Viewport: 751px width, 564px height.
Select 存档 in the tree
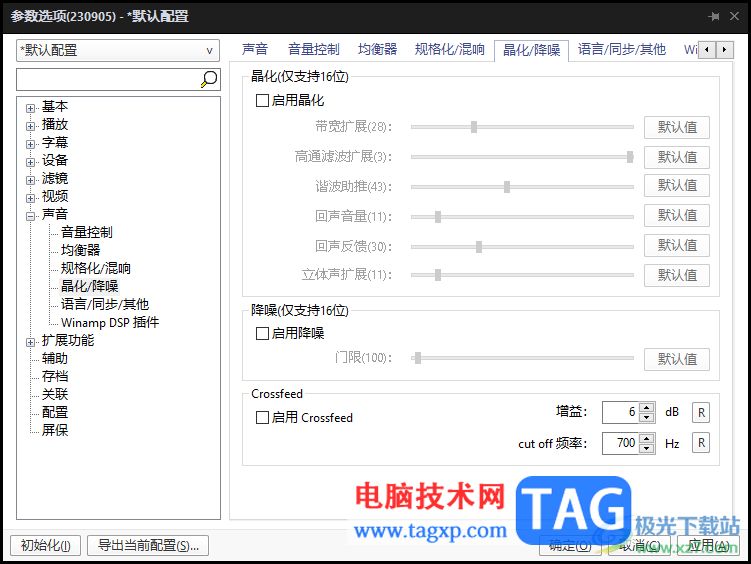click(55, 376)
